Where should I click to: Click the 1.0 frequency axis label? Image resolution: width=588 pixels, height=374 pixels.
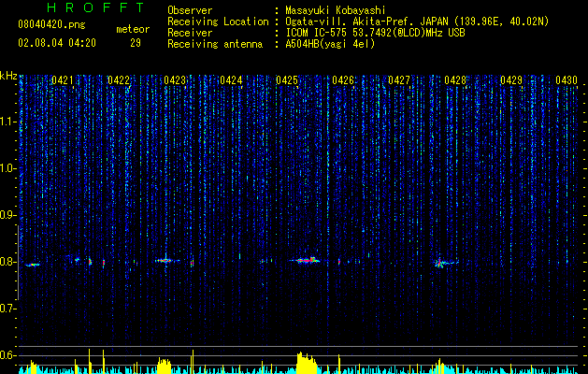click(8, 168)
